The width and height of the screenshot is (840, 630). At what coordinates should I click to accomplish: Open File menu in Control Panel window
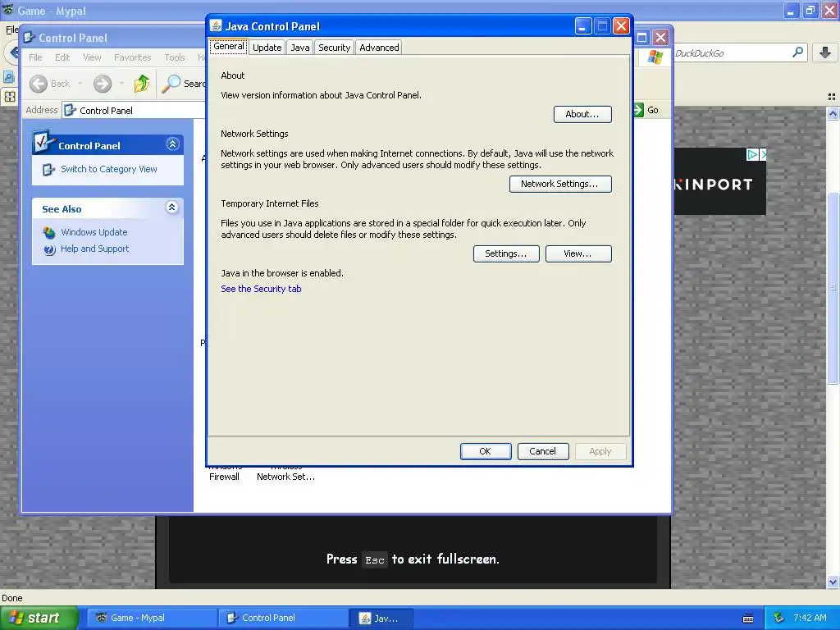(x=35, y=57)
